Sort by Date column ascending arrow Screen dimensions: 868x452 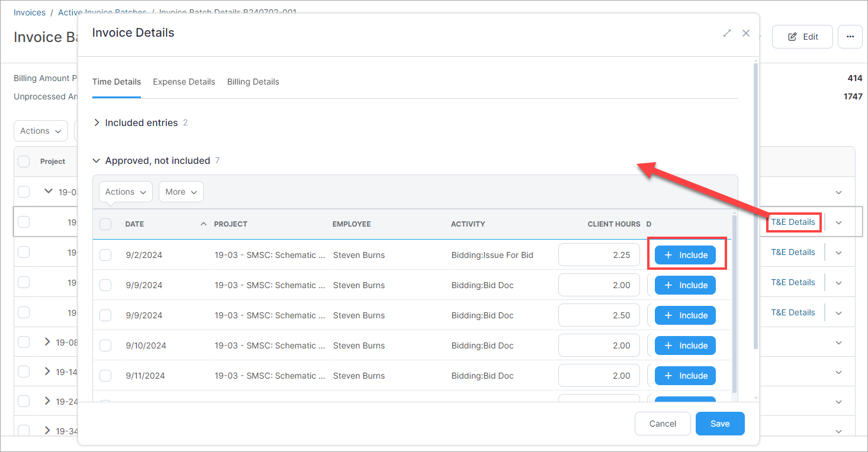204,224
